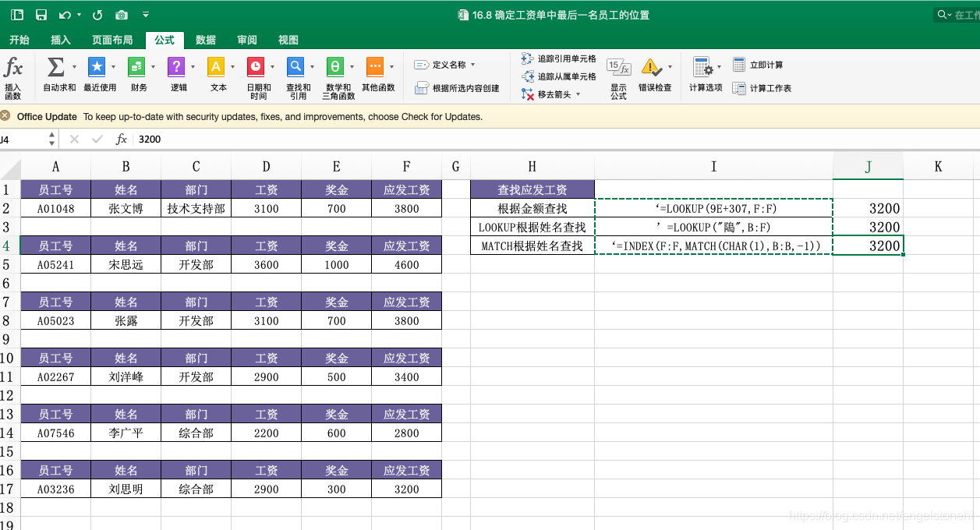The width and height of the screenshot is (980, 530).
Task: Click the Redo icon in title bar
Action: (97, 15)
